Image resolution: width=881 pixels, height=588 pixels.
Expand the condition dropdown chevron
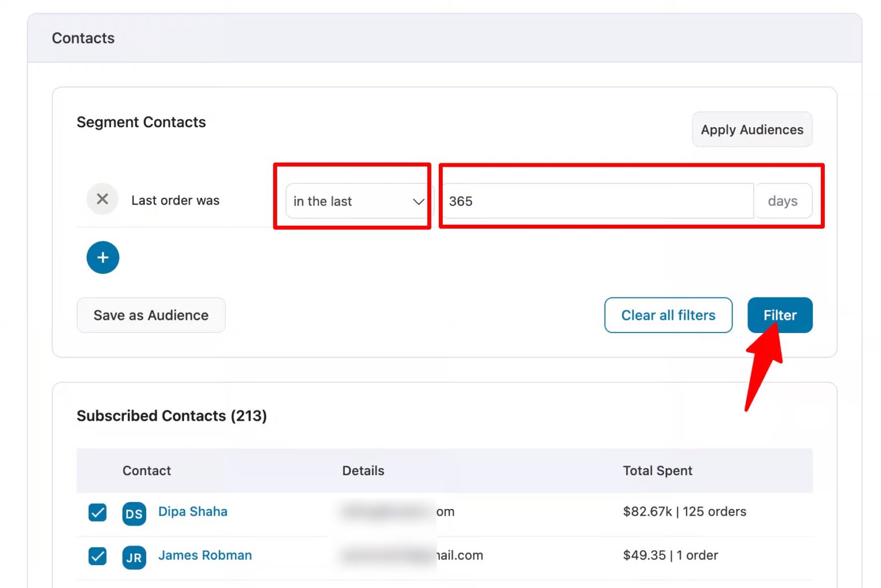click(418, 201)
